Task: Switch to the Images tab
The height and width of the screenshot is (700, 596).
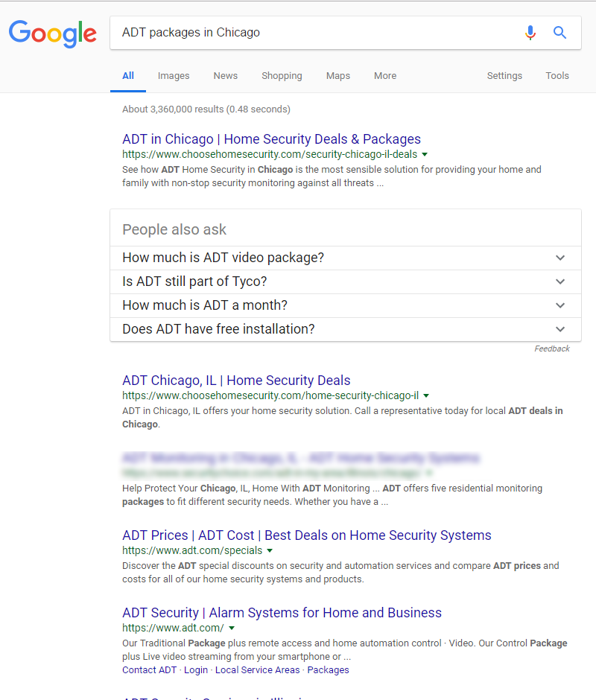Action: click(173, 75)
